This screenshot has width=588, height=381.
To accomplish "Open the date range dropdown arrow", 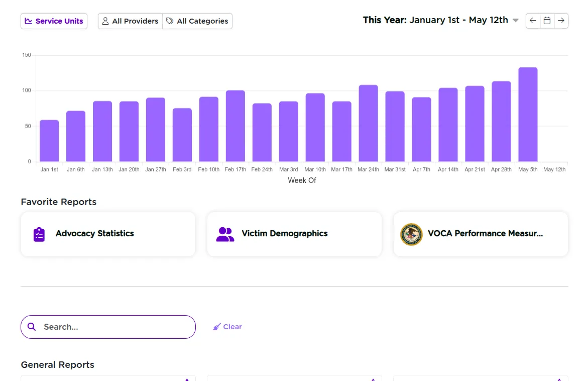I will (x=516, y=21).
